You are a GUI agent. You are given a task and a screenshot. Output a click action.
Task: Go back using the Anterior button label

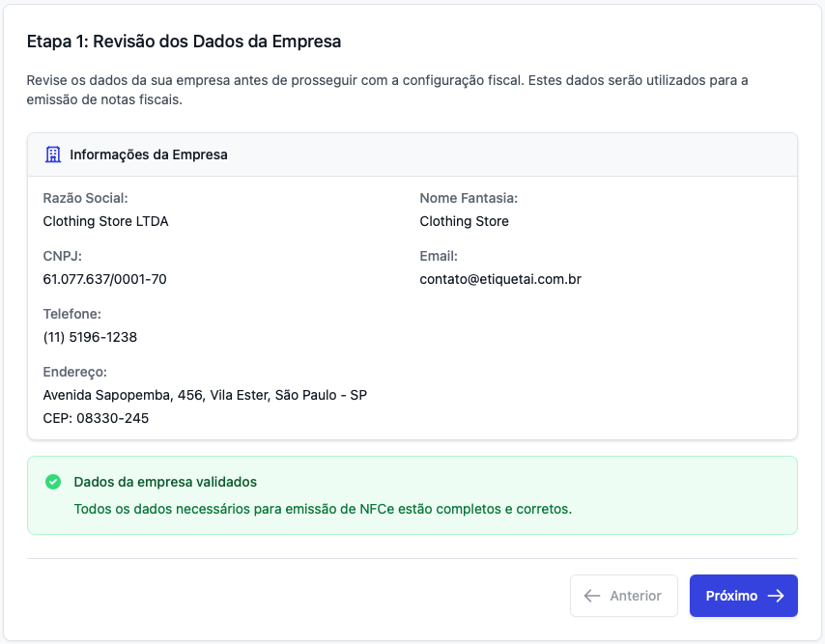[636, 596]
